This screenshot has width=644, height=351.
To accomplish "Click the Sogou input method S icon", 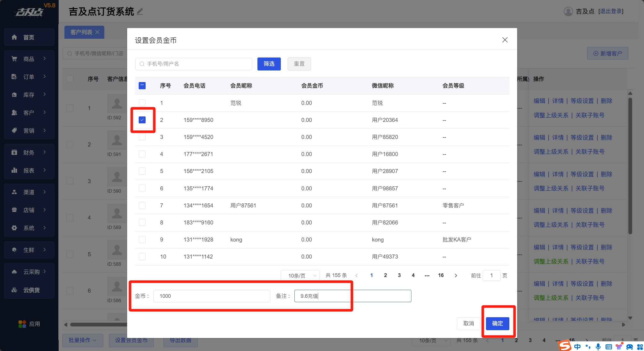I will coord(564,346).
